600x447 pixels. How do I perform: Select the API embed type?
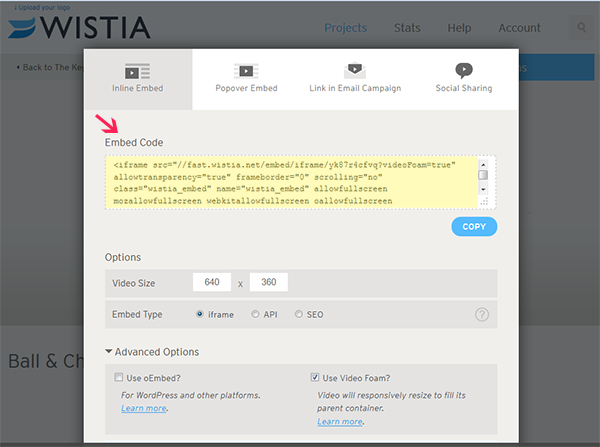click(x=255, y=314)
